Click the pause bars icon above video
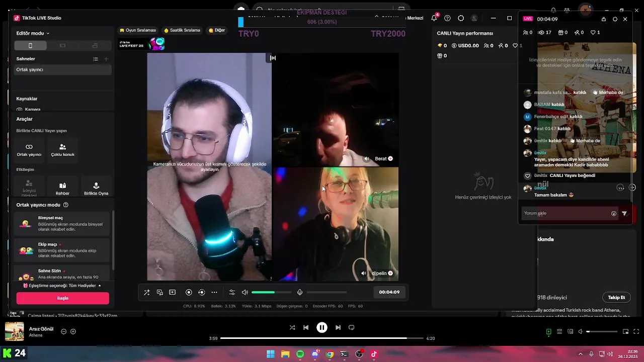 coord(273,58)
